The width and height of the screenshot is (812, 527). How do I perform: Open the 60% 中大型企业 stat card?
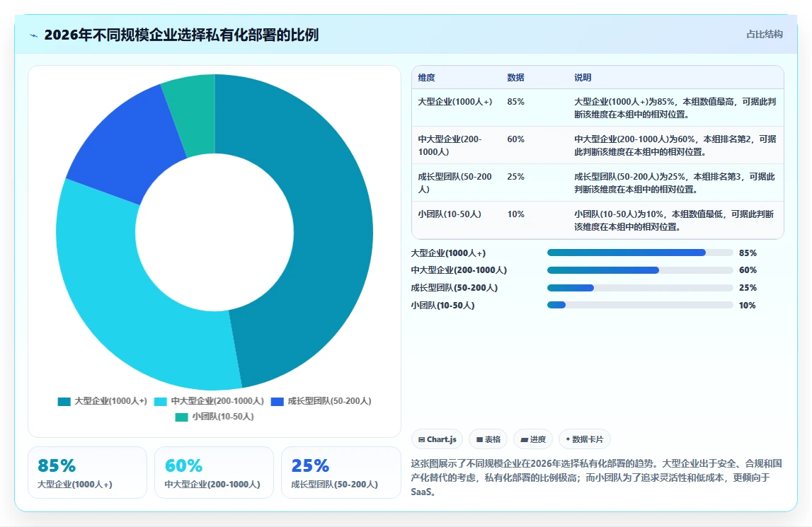tap(214, 473)
